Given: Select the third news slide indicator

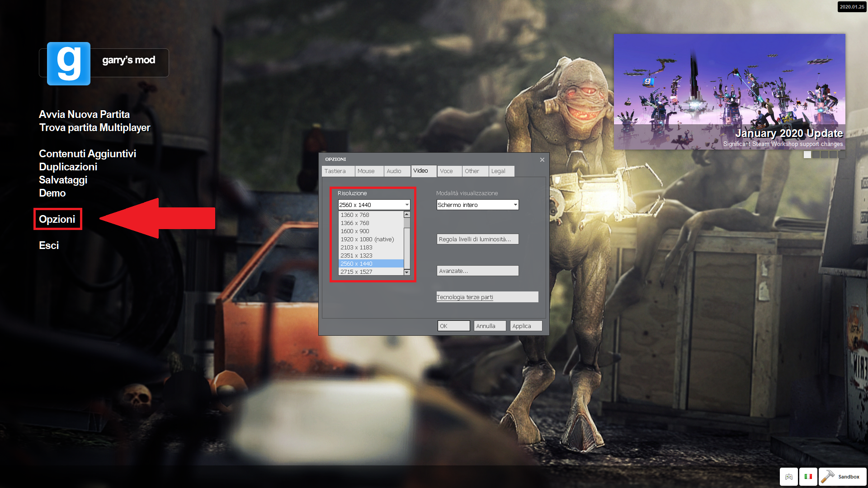Looking at the screenshot, I should click(x=825, y=155).
